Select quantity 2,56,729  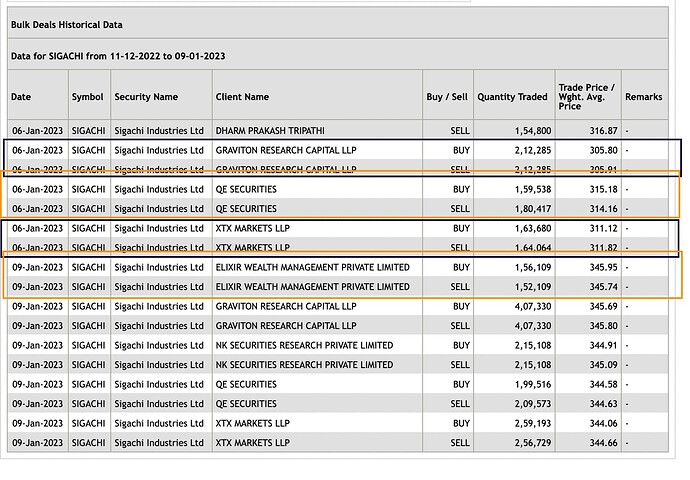click(533, 443)
